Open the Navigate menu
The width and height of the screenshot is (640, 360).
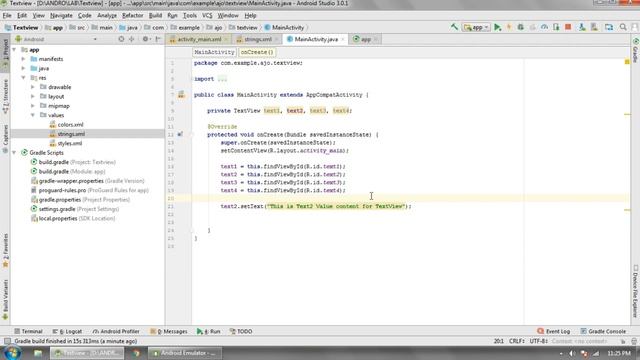(61, 16)
